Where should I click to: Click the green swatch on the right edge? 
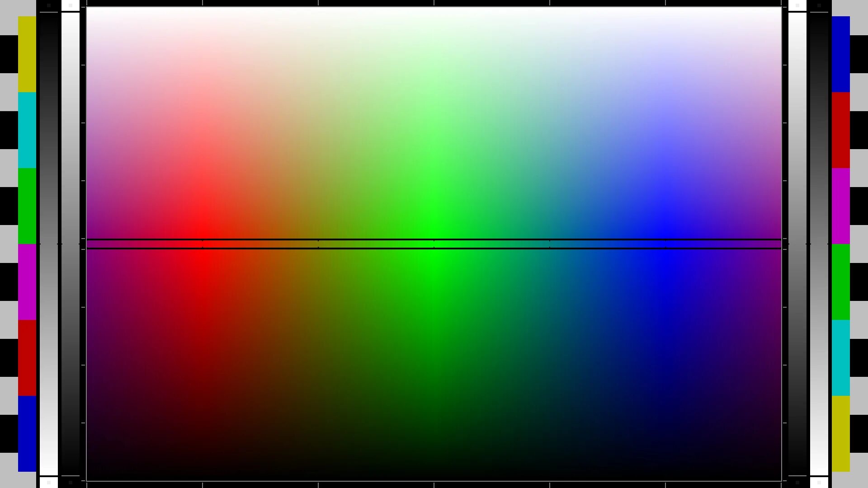841,282
